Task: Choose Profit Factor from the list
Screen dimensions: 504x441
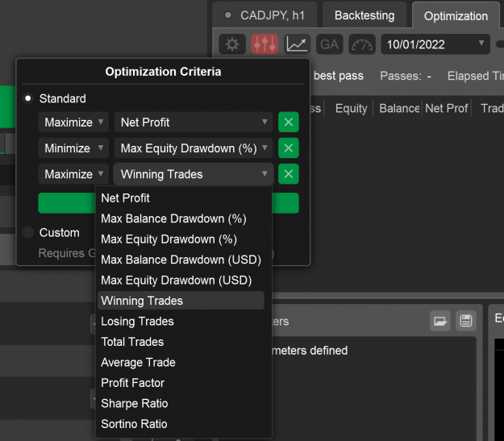Action: 181,383
